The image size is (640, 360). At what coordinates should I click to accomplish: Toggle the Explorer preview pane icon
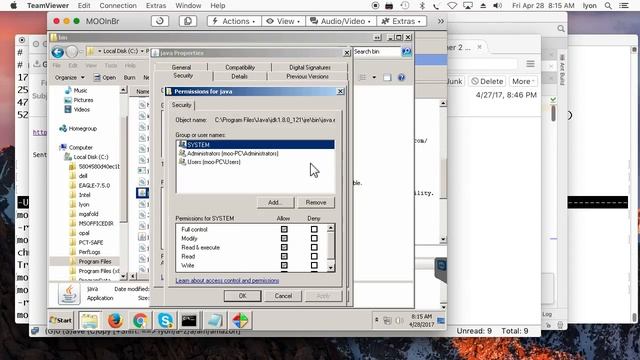click(387, 77)
